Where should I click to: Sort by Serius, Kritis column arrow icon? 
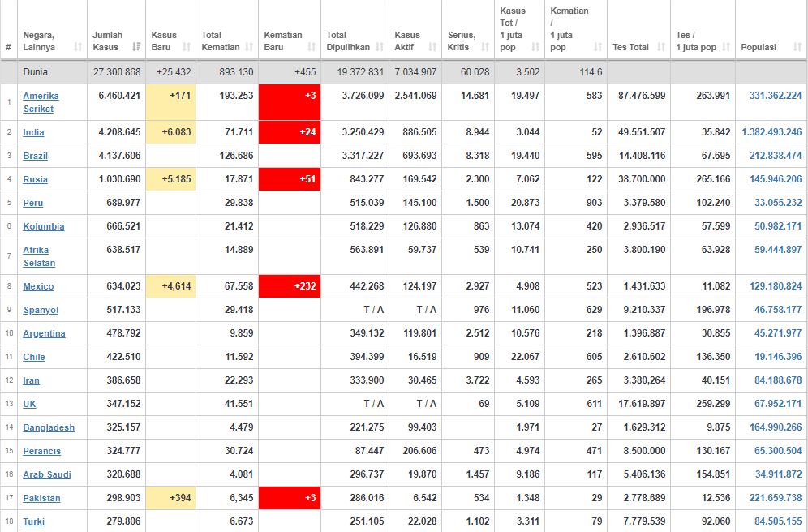[x=485, y=47]
